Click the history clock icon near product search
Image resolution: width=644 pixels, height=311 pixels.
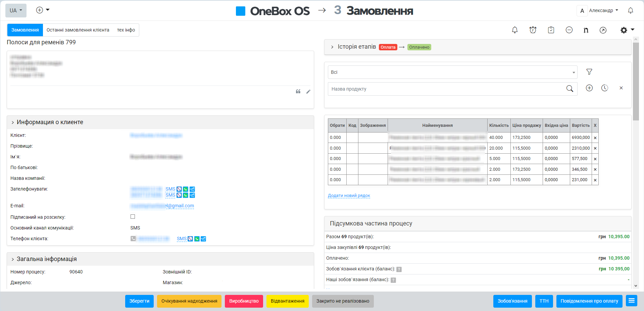(604, 88)
